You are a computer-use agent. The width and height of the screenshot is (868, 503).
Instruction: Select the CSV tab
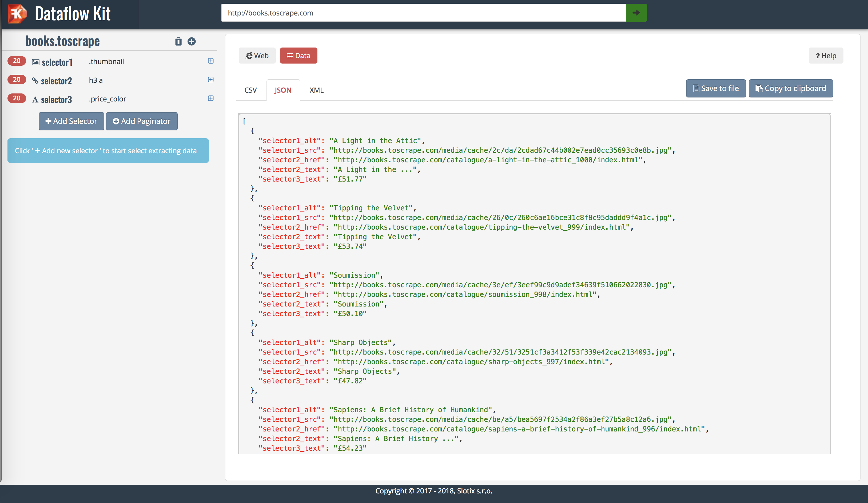[x=250, y=90]
